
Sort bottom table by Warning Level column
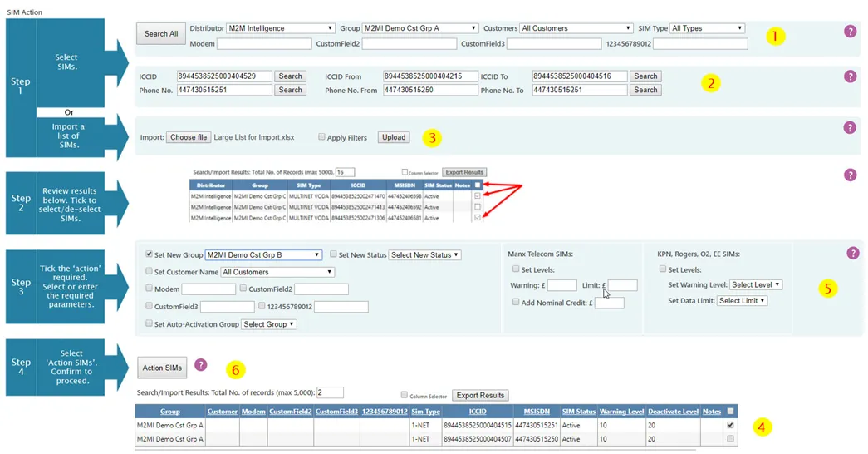[x=621, y=412]
